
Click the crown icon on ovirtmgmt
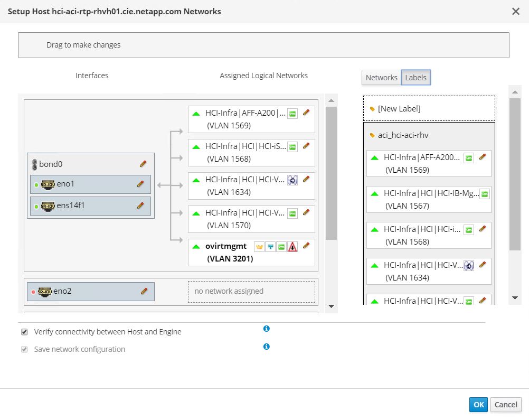coord(259,247)
